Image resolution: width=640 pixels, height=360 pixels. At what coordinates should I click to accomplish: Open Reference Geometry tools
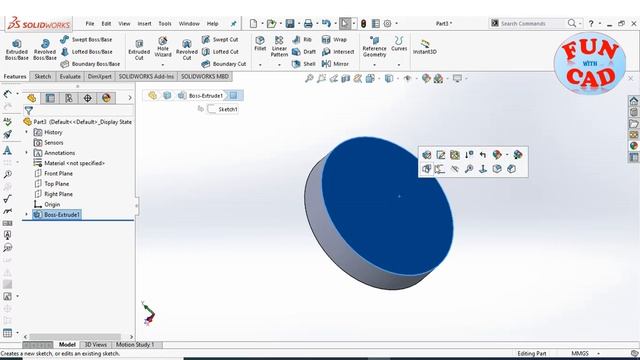(374, 47)
